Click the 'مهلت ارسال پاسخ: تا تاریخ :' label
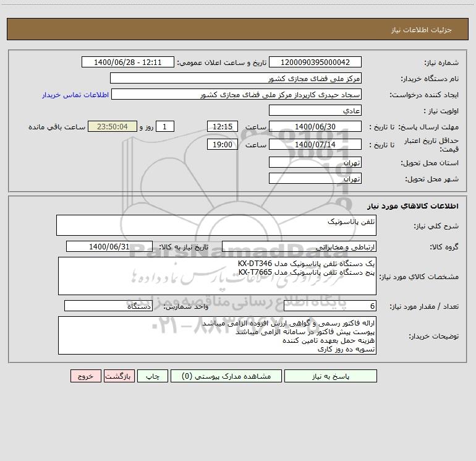 tap(414, 127)
